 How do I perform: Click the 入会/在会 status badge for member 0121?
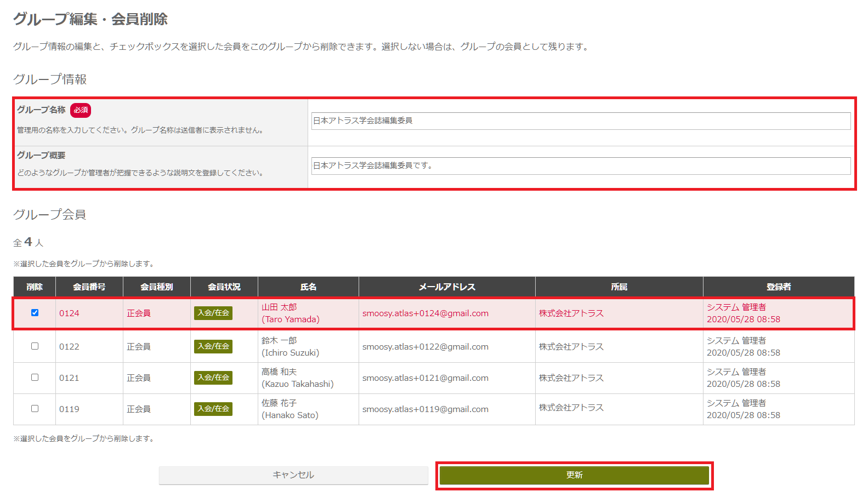coord(213,378)
